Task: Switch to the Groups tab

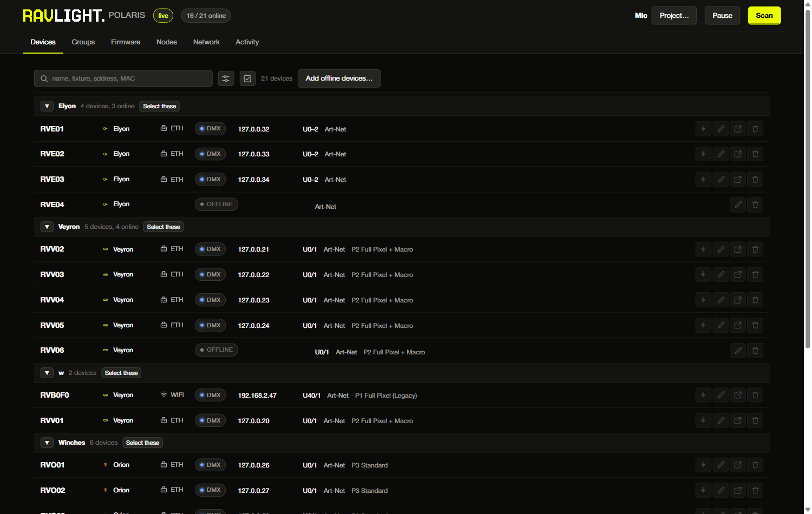Action: [x=83, y=42]
